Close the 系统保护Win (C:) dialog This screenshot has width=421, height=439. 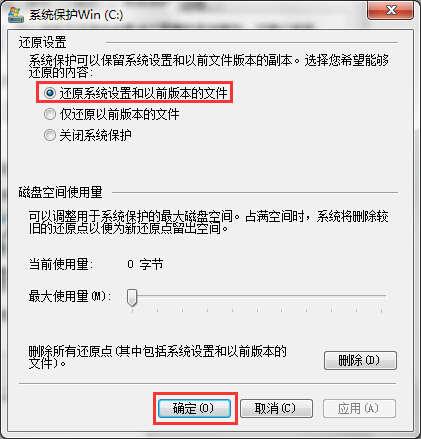(391, 10)
